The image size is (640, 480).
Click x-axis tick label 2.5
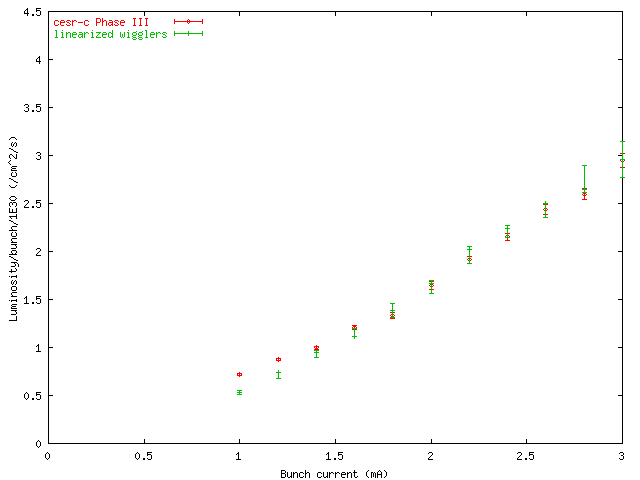(526, 456)
